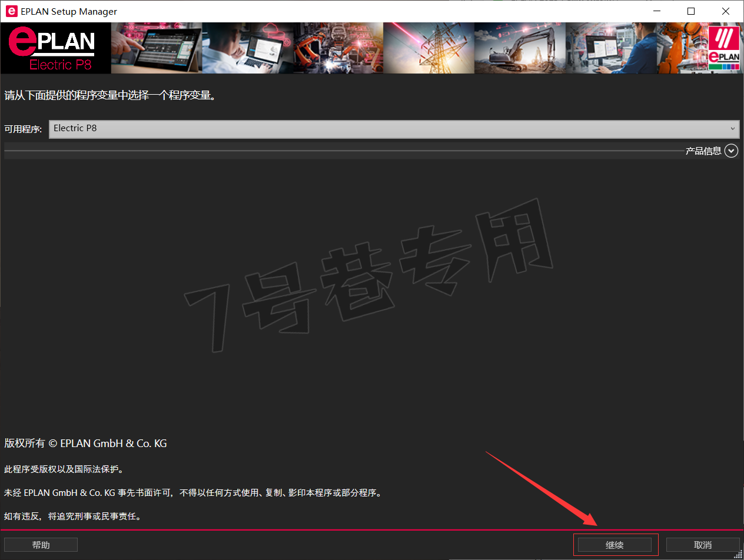
Task: Click the excavator banner image
Action: click(x=520, y=48)
